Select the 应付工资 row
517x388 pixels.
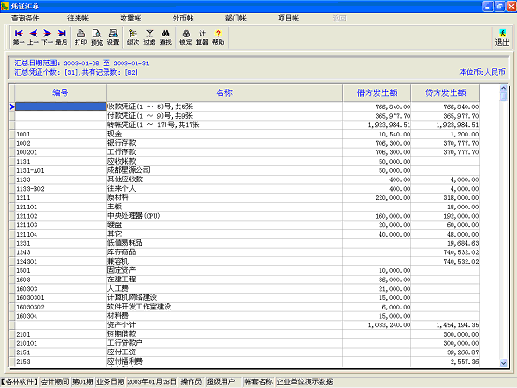(247, 352)
